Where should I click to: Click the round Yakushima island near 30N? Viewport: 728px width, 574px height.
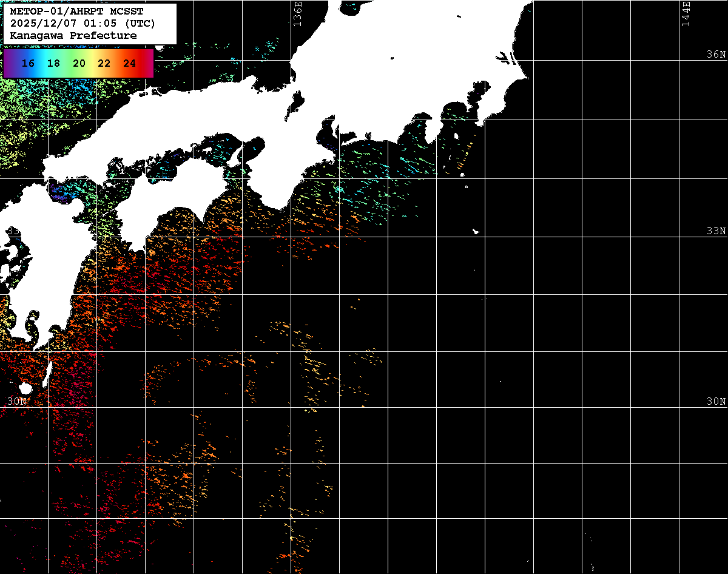coord(25,388)
